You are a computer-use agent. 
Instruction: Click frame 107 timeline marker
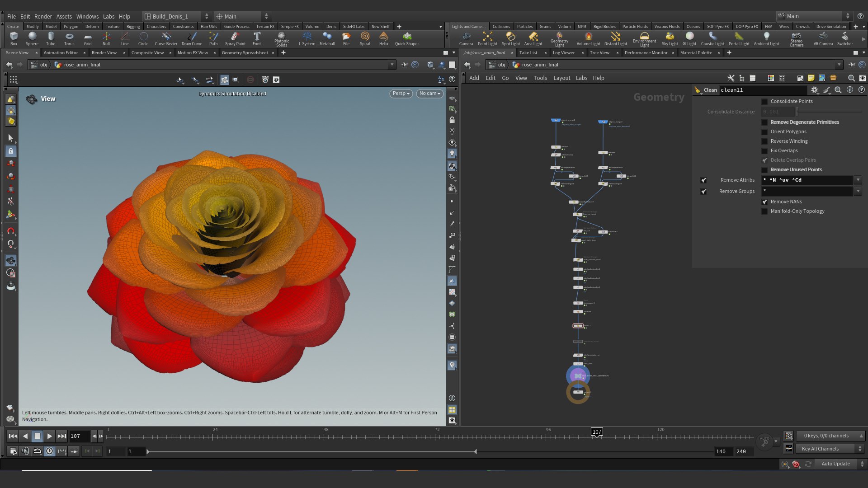[597, 432]
